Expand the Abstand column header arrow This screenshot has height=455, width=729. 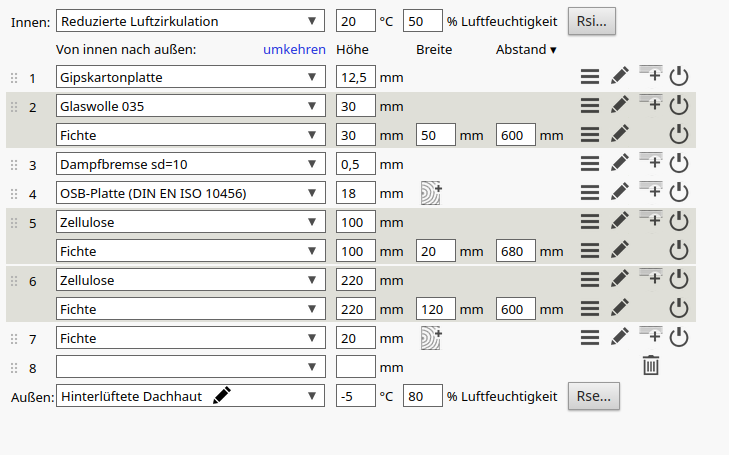[553, 50]
